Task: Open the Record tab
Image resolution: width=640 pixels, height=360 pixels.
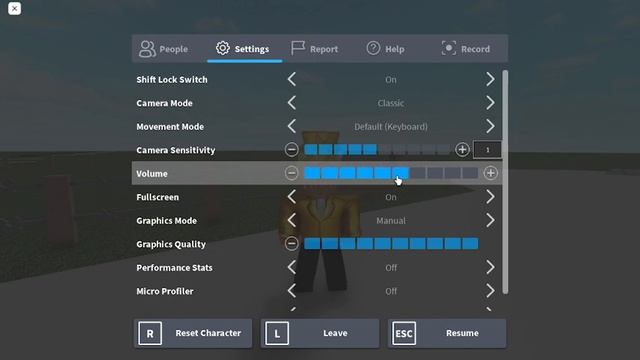Action: [x=466, y=49]
